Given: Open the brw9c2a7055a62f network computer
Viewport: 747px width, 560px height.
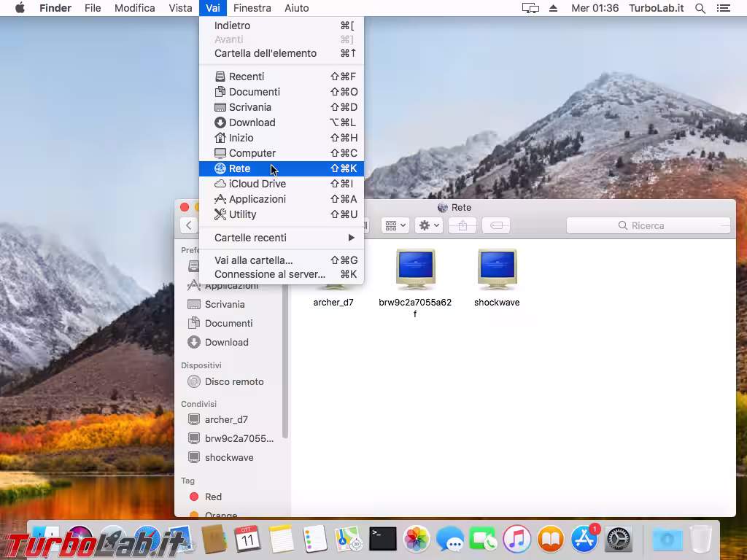Looking at the screenshot, I should (x=415, y=270).
